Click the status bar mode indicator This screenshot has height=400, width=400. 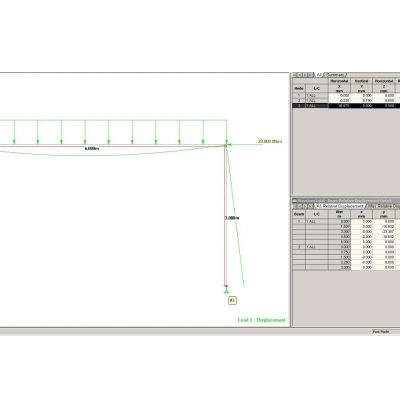[x=381, y=332]
